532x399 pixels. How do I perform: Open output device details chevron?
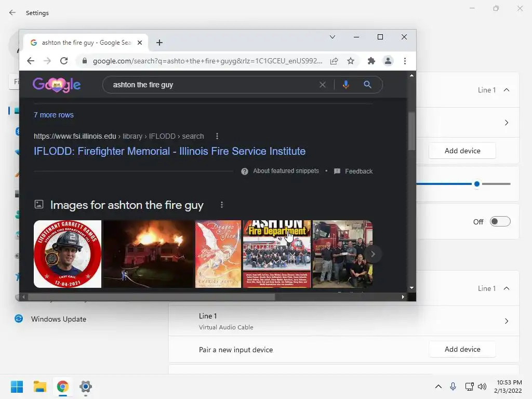[507, 123]
